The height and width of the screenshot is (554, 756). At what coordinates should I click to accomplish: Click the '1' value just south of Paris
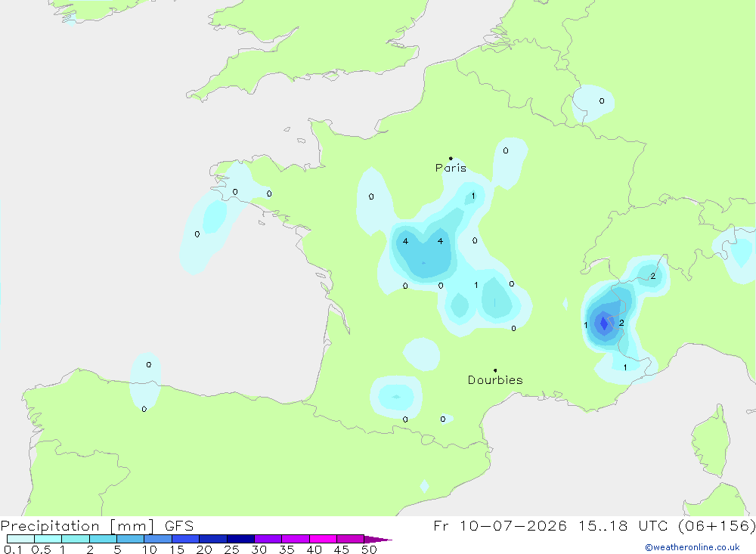[473, 196]
